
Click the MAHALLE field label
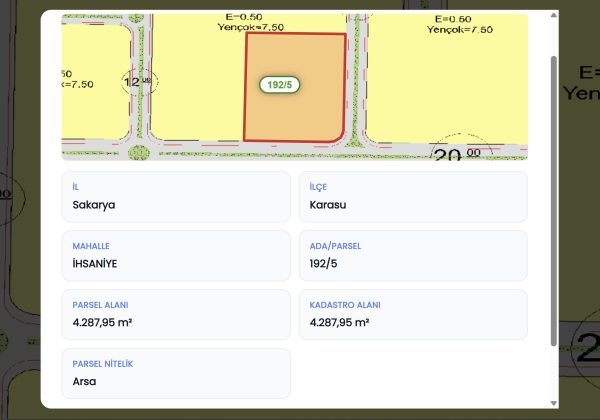(91, 246)
